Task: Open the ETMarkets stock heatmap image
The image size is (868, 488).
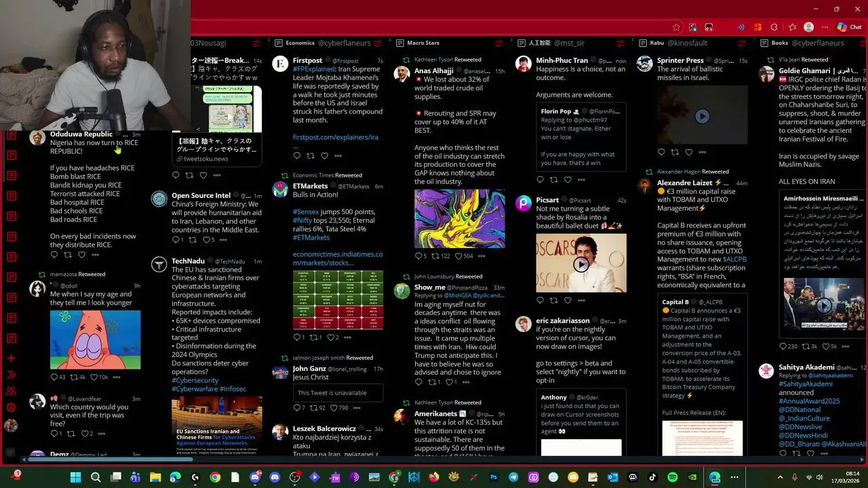Action: pos(338,300)
